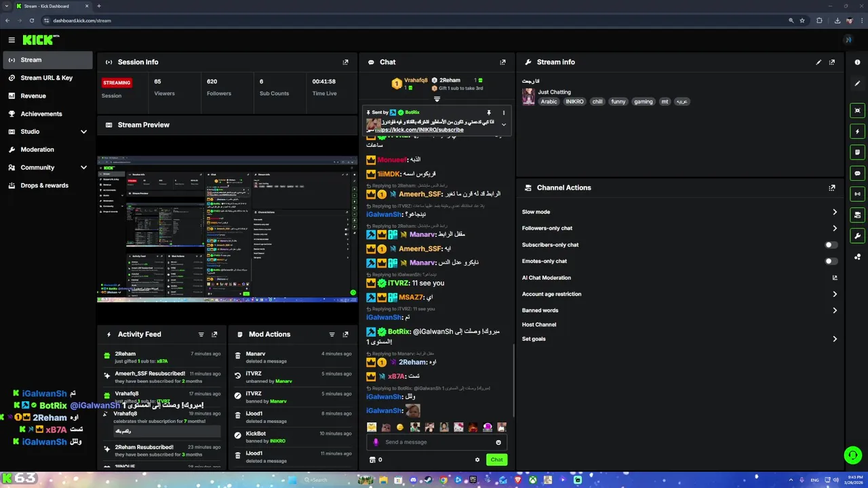Edit stream info with the pencil icon
This screenshot has height=488, width=868.
tap(818, 62)
